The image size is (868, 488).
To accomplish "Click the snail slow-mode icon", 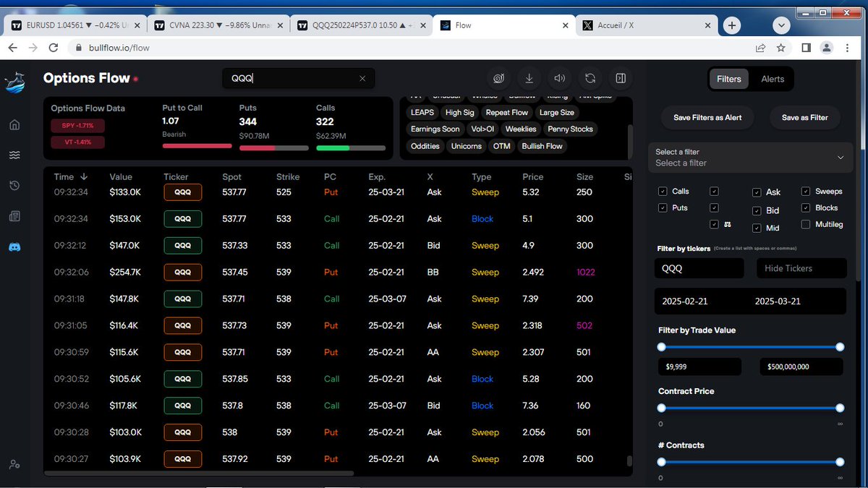I will (499, 78).
